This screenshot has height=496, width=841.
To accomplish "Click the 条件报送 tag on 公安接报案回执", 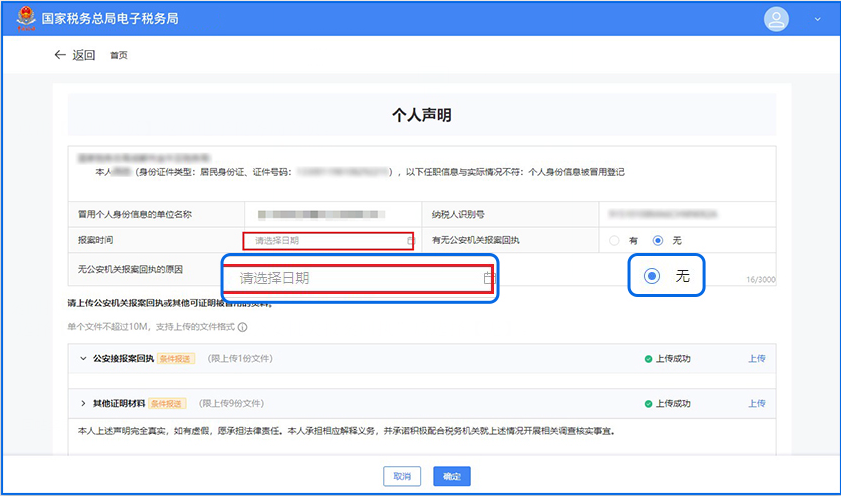I will pos(174,358).
